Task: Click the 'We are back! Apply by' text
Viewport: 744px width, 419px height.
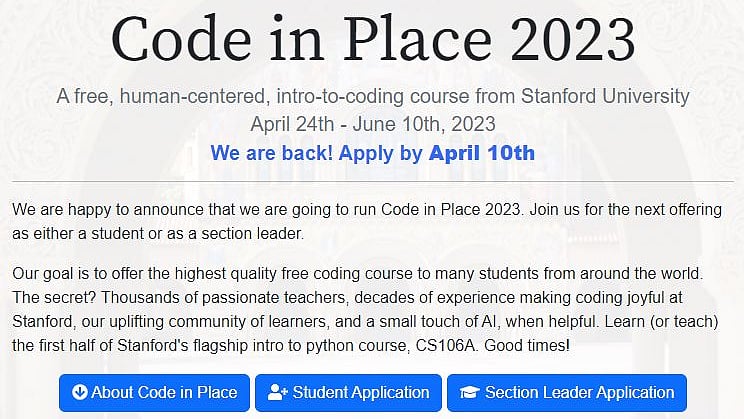Action: (x=318, y=153)
